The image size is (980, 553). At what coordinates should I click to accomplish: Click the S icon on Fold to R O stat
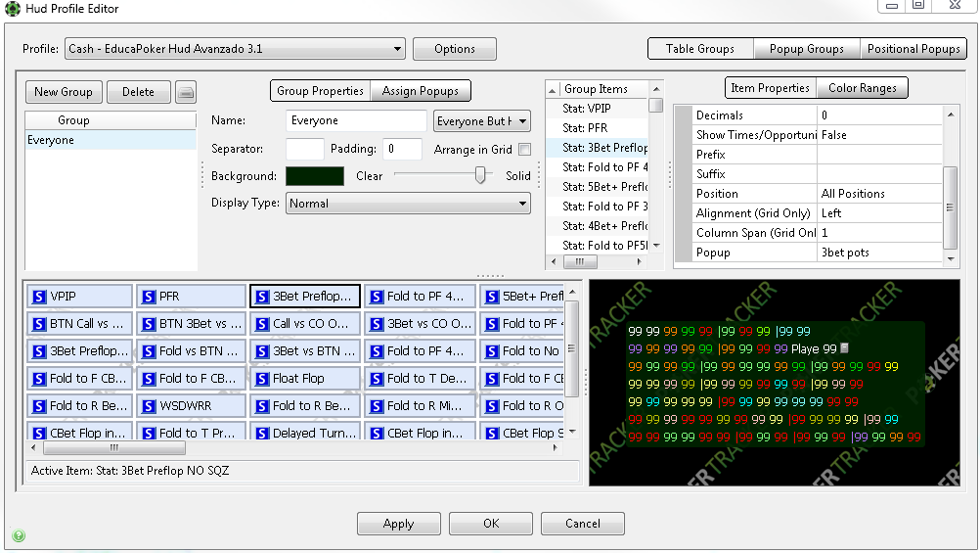click(x=493, y=406)
